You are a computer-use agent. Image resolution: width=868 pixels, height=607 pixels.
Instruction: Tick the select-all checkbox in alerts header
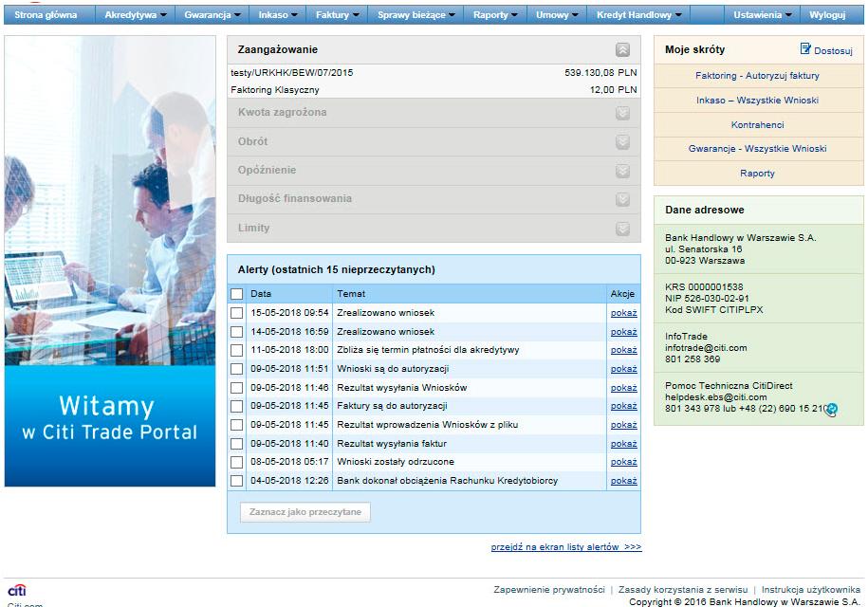pos(237,294)
